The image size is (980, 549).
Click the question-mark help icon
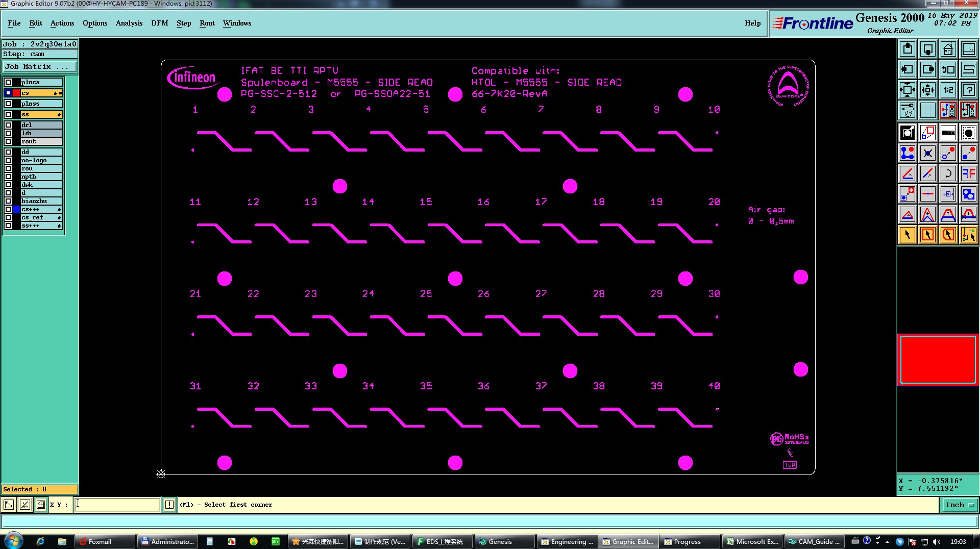(x=968, y=90)
